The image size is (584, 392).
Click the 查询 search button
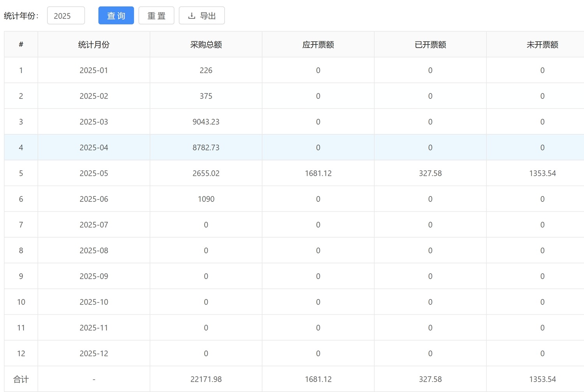(116, 16)
